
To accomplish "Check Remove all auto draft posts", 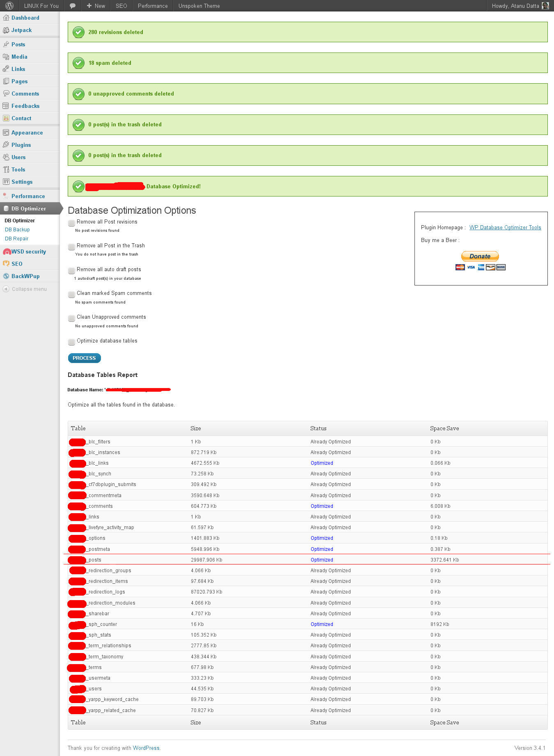I will tap(71, 270).
